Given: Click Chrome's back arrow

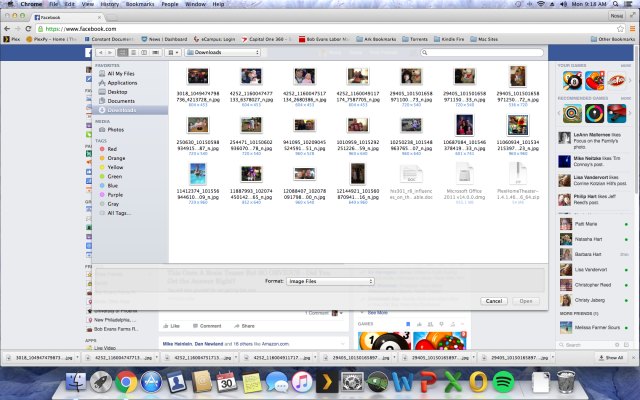Looking at the screenshot, I should tap(7, 29).
